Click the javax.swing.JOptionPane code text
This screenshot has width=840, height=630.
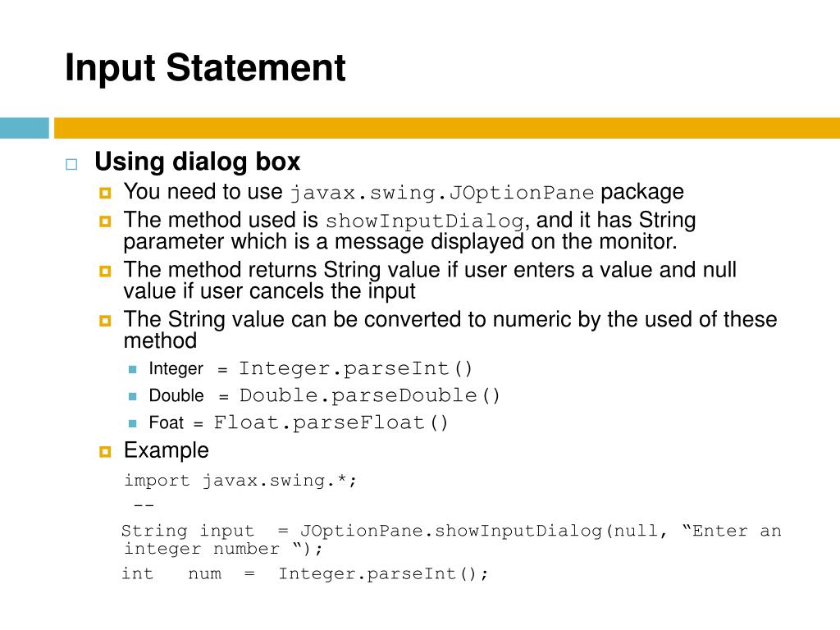tap(442, 193)
